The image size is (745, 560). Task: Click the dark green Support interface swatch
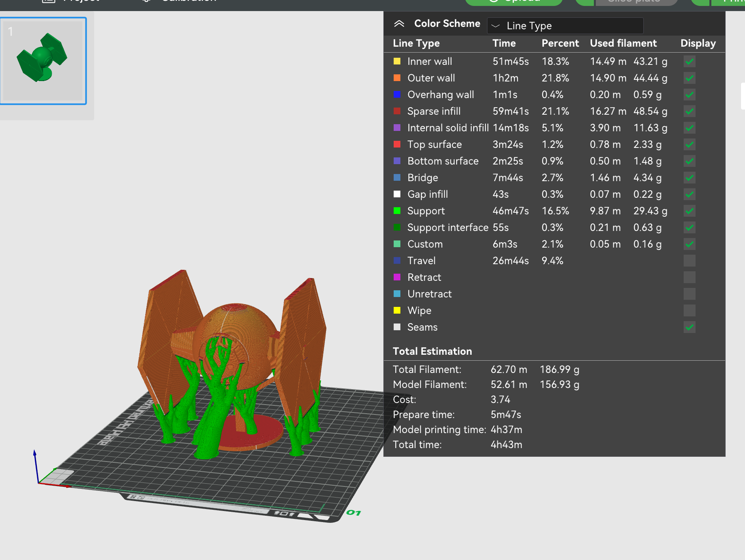[x=397, y=227]
